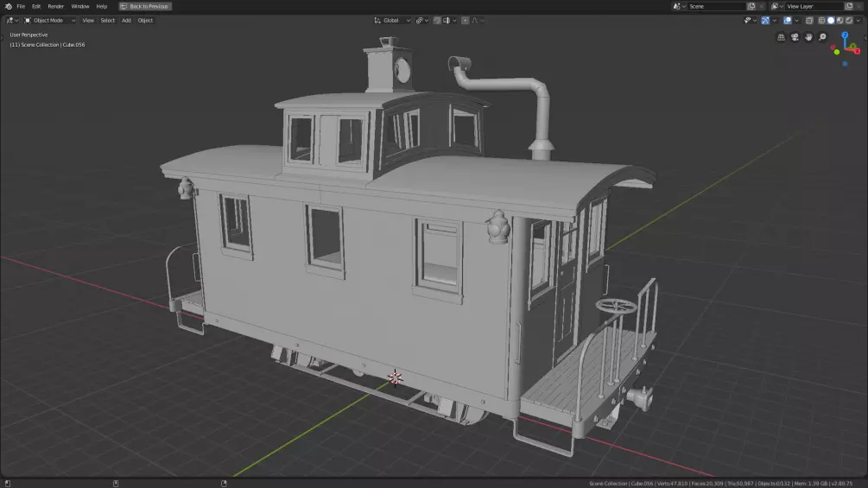This screenshot has width=868, height=488.
Task: Click the Back to Previous button
Action: pos(145,6)
